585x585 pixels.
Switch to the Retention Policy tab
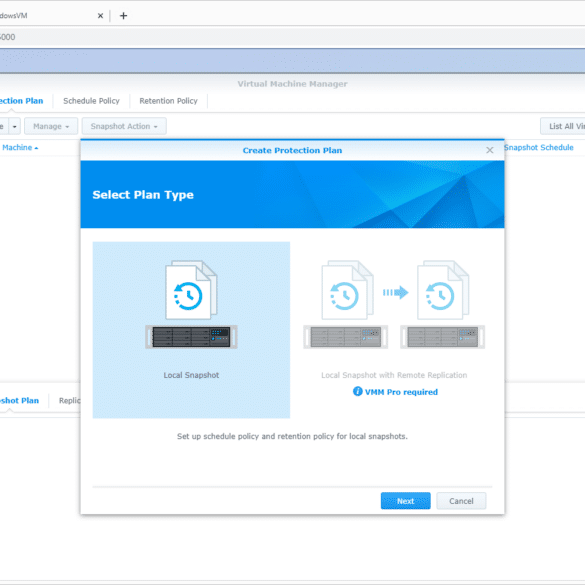pos(168,101)
